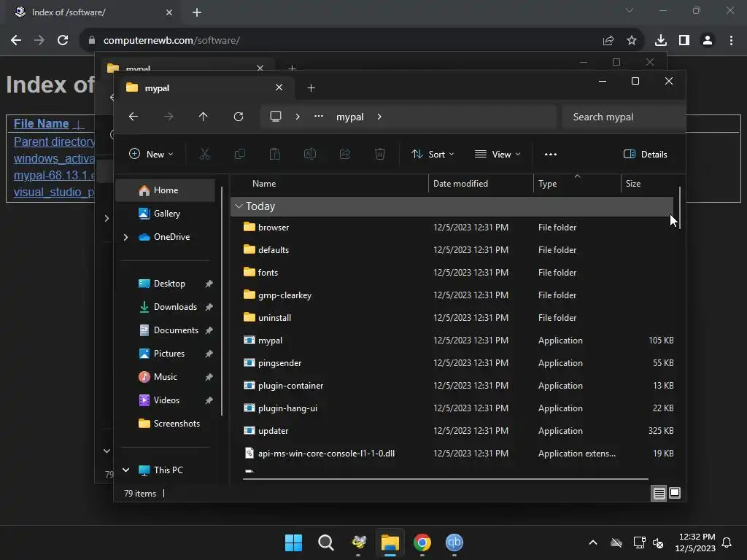Open Chrome downloads icon
This screenshot has height=560, width=747.
coord(661,41)
